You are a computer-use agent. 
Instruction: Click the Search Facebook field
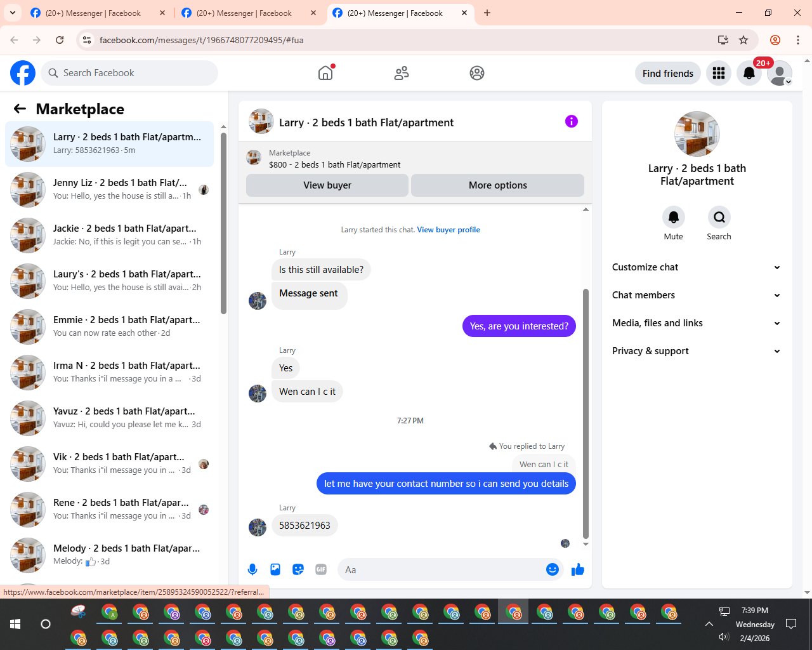point(129,73)
